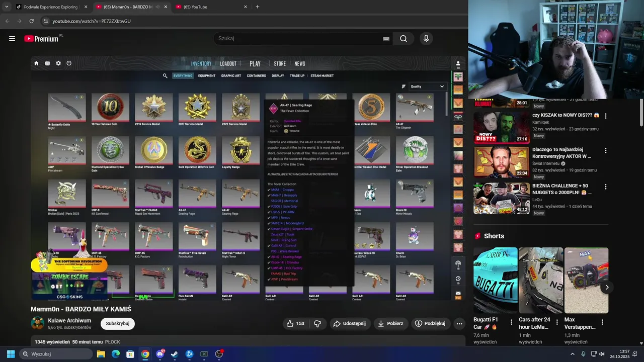Click the home icon in CS2 video menu
The width and height of the screenshot is (644, 362).
click(36, 63)
